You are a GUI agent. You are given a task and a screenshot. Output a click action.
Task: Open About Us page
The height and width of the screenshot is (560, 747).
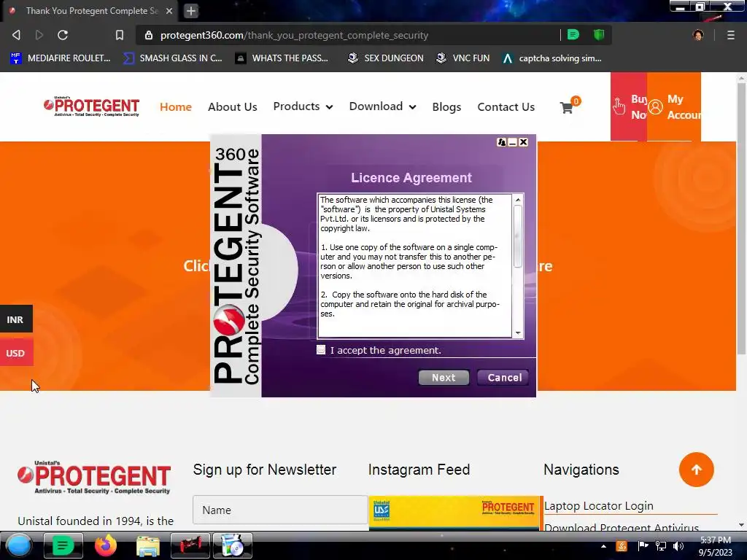click(x=233, y=106)
